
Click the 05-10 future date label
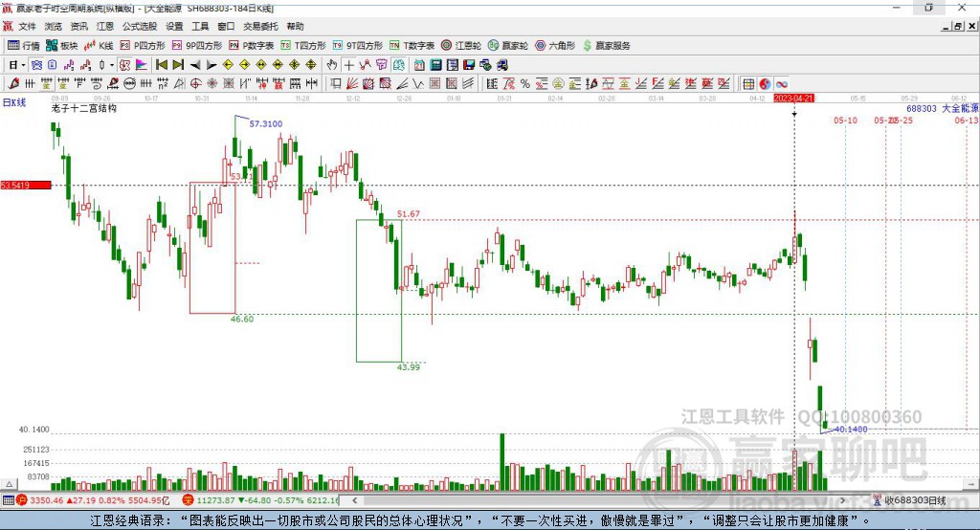click(845, 120)
